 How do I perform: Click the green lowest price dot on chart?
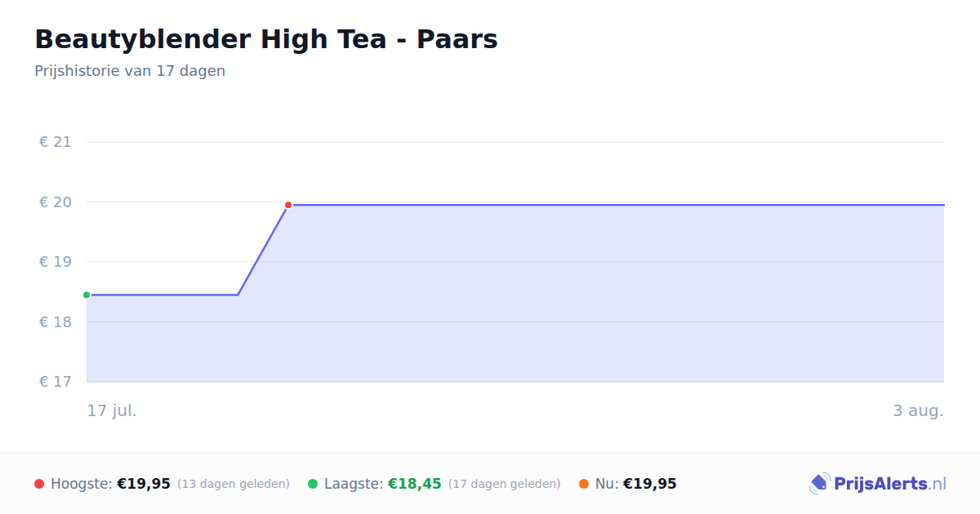[x=87, y=295]
